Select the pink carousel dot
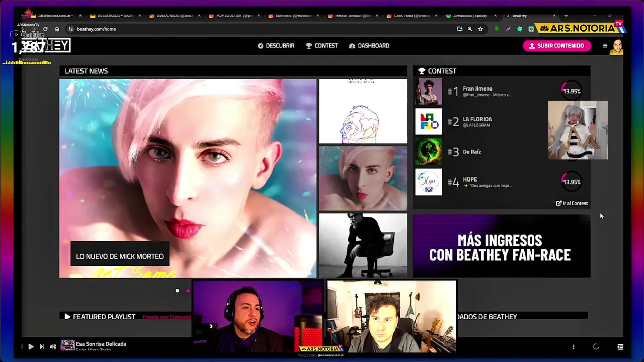644x362 pixels. (188, 291)
